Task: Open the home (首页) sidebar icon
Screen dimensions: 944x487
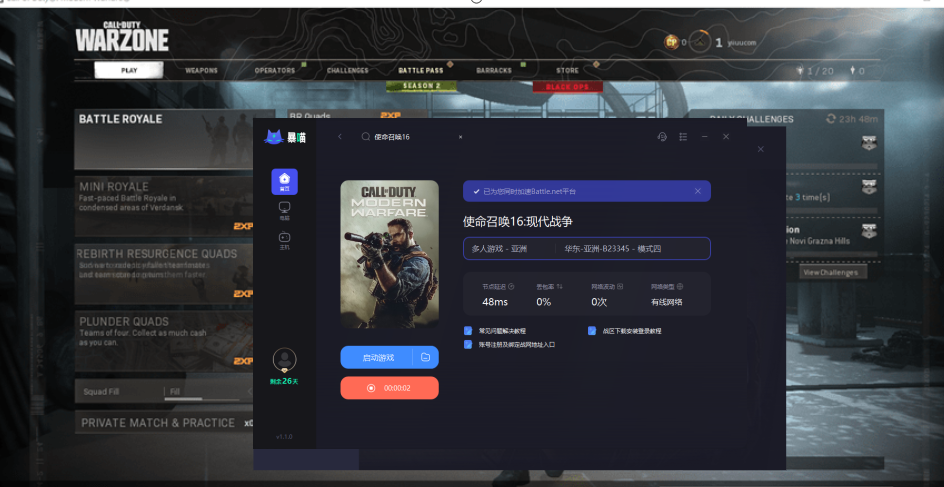Action: (x=284, y=181)
